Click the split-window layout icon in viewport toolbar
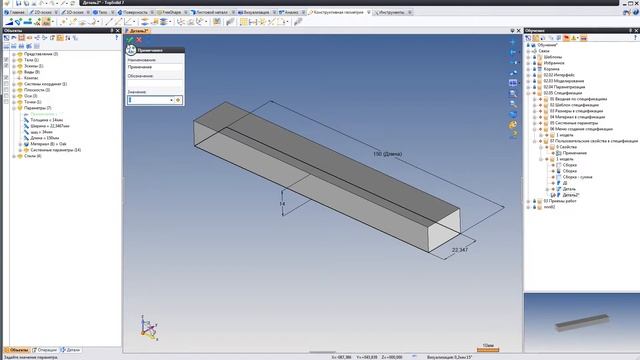640x360 pixels. point(513,83)
